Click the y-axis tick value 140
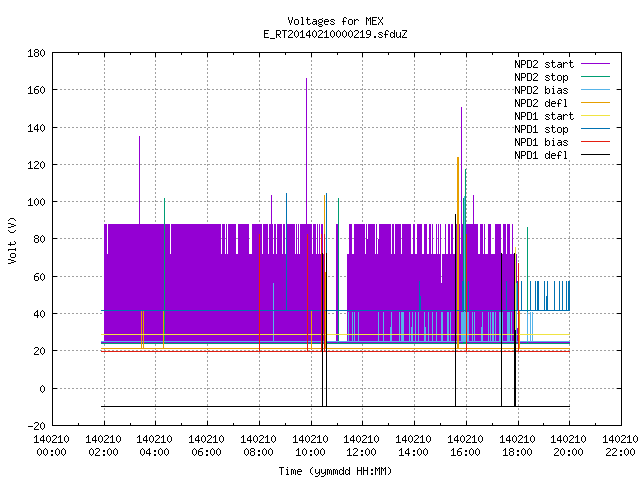Screen dimensions: 640x480 click(36, 128)
